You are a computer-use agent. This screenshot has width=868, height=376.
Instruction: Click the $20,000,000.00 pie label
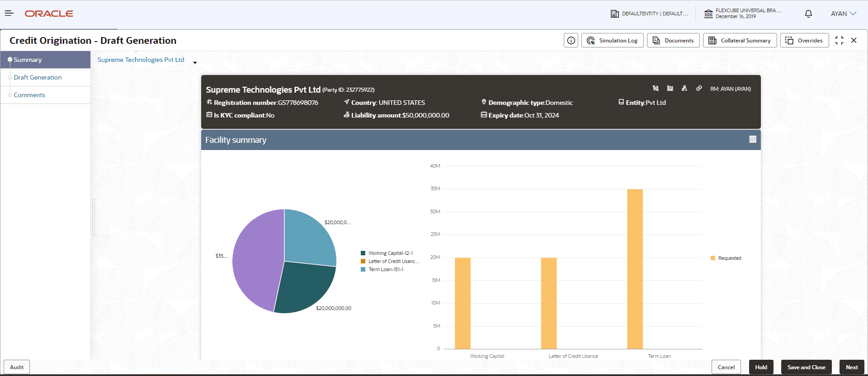point(334,308)
